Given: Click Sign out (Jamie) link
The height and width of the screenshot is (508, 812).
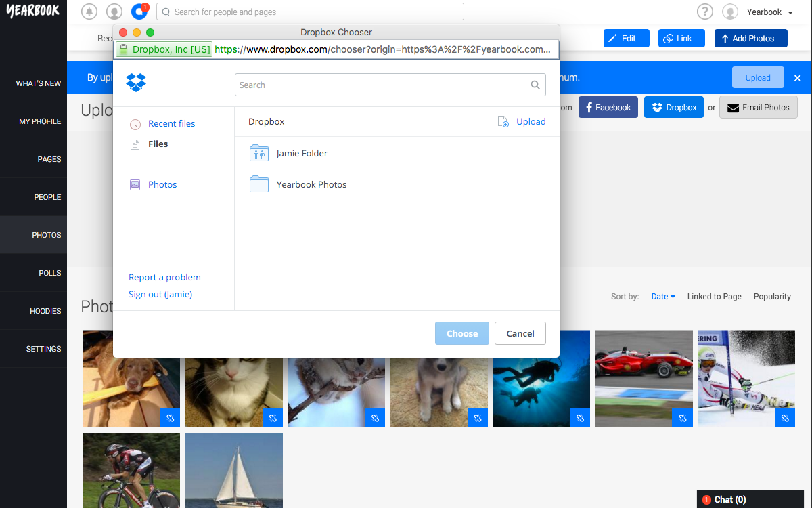Looking at the screenshot, I should [x=160, y=294].
